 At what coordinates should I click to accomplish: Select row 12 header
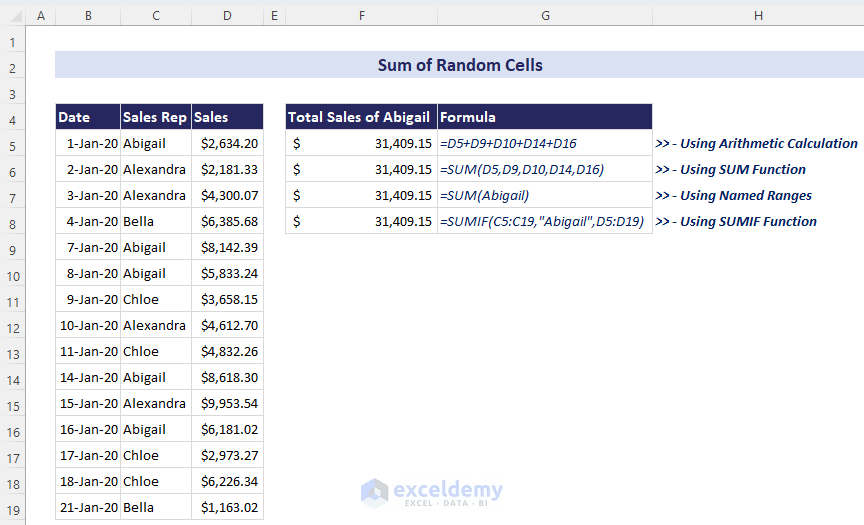[12, 326]
